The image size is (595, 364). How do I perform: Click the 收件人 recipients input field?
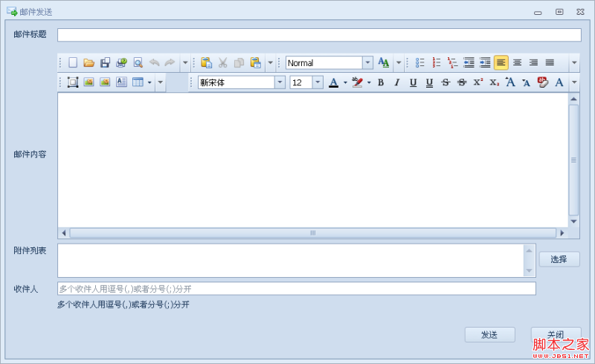point(296,289)
